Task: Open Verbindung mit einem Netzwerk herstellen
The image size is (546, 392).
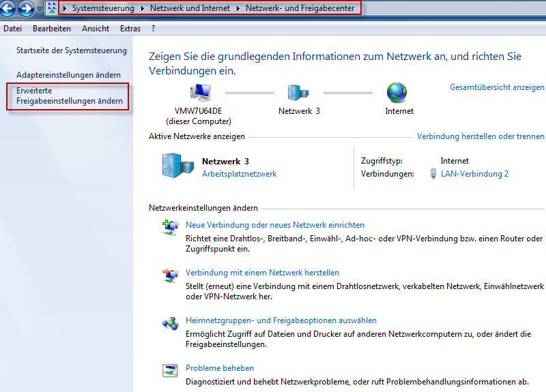Action: coord(262,273)
